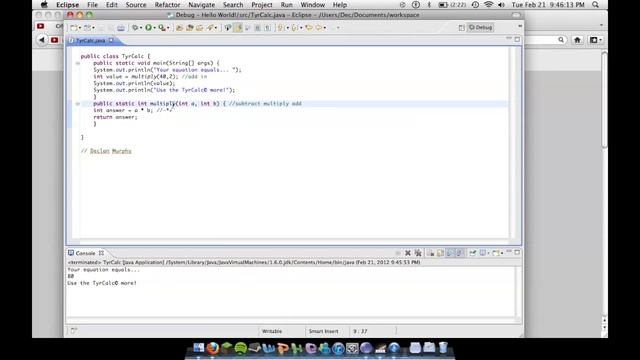Image resolution: width=640 pixels, height=360 pixels.
Task: Click the browser back arrow behind Eclipse
Action: point(42,40)
